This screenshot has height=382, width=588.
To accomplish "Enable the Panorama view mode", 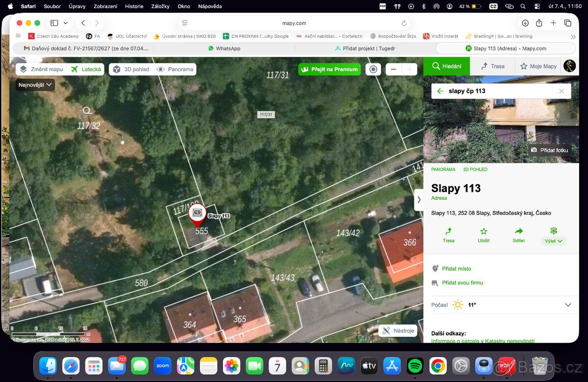I will coord(175,70).
